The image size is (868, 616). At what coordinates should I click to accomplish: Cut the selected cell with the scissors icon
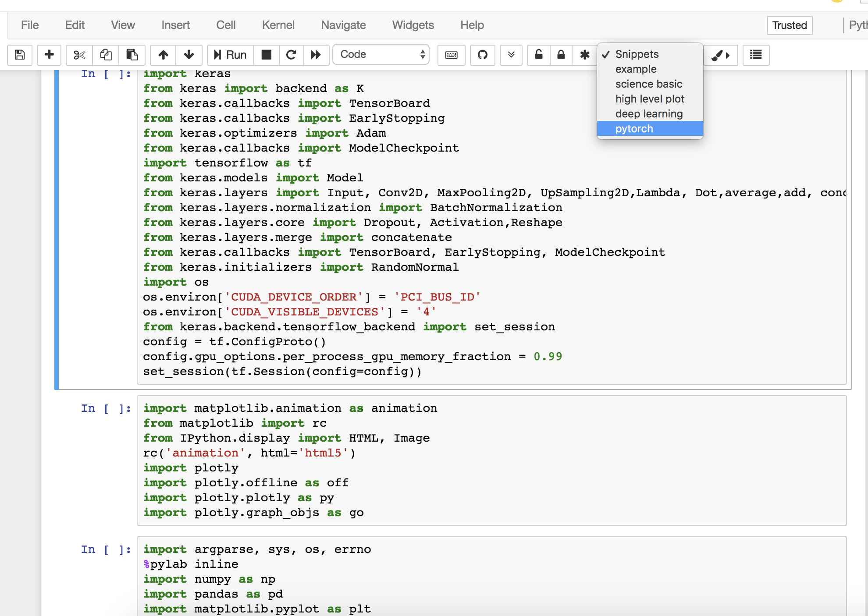point(79,55)
